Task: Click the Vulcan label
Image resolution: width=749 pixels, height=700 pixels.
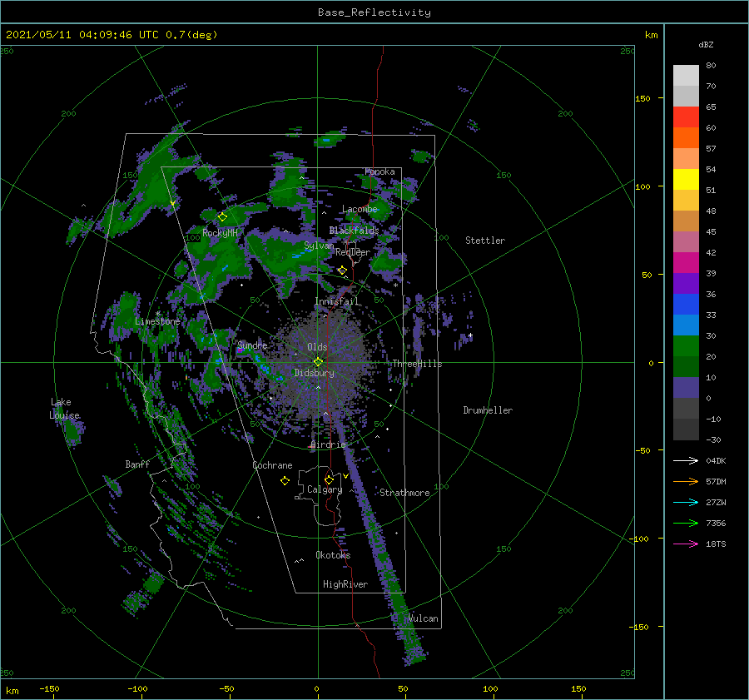Action: 424,618
